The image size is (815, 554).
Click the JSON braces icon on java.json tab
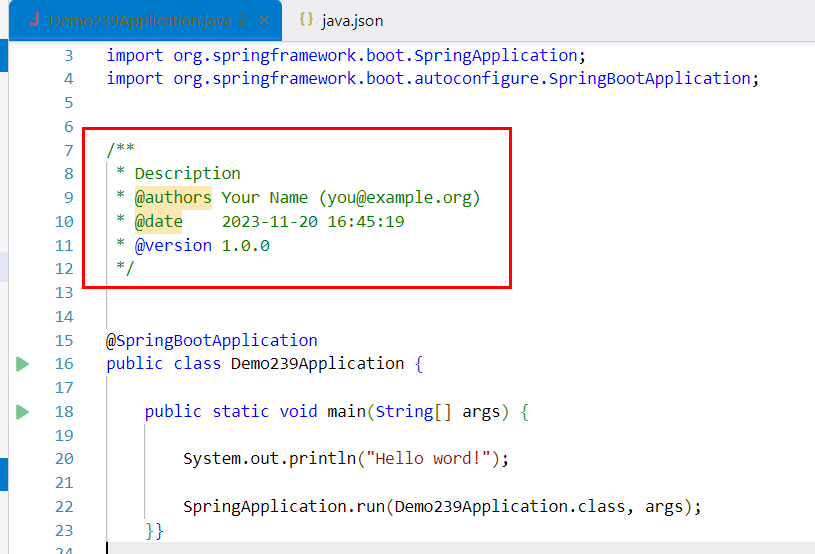coord(306,20)
